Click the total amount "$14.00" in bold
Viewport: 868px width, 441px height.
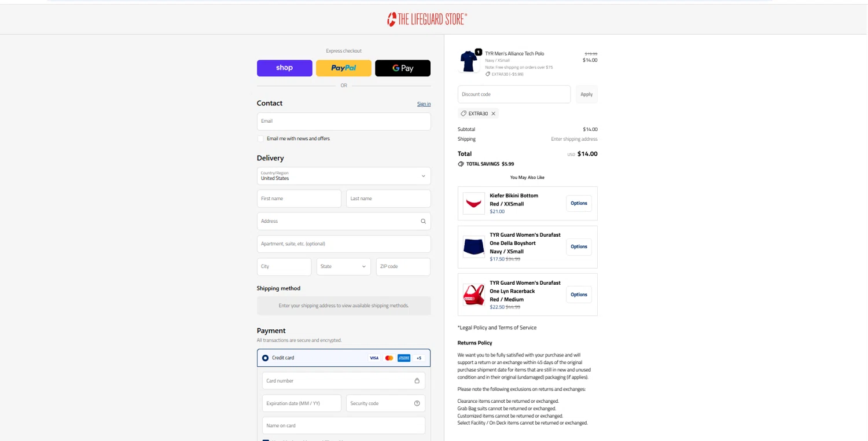point(587,154)
